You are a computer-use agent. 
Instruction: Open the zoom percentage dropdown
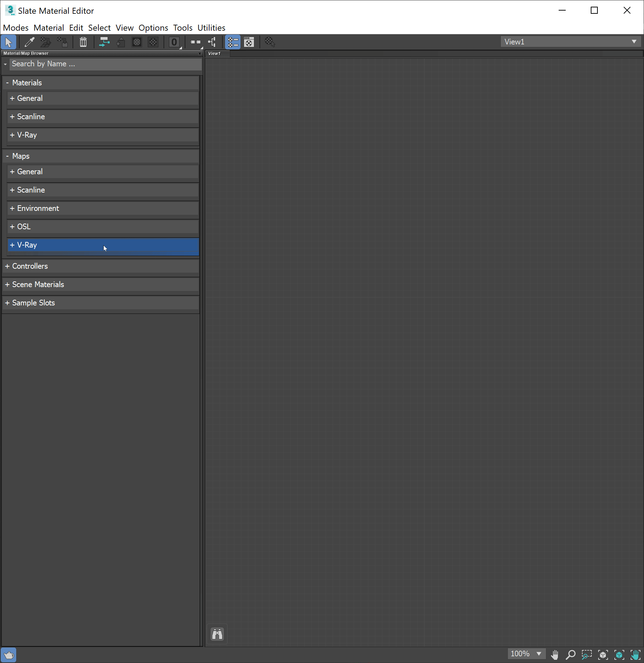coord(539,654)
